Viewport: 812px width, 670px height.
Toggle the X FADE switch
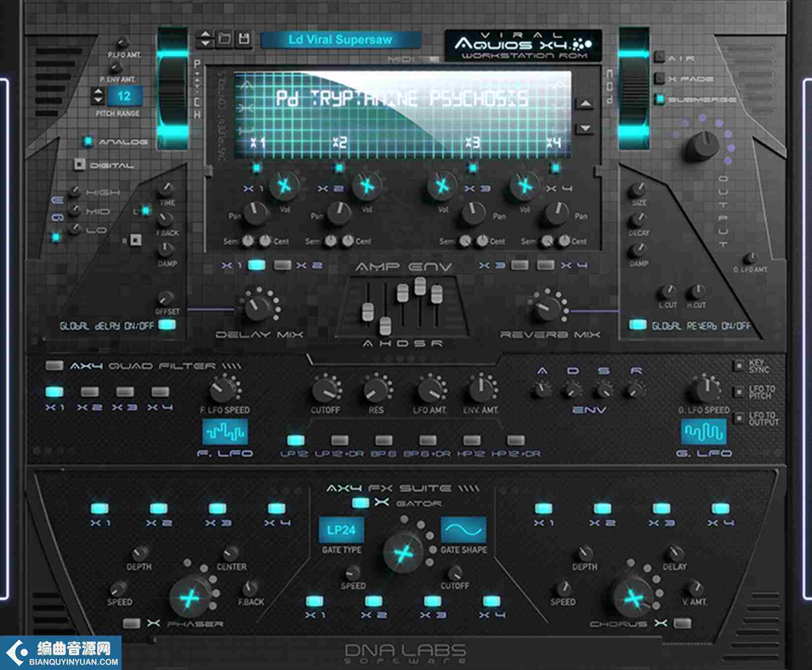click(x=659, y=78)
